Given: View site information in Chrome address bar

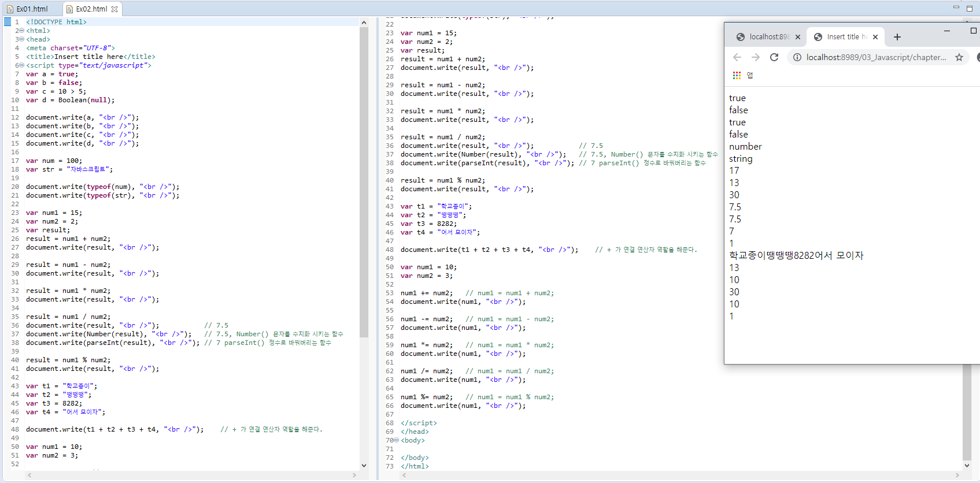Looking at the screenshot, I should click(x=797, y=57).
